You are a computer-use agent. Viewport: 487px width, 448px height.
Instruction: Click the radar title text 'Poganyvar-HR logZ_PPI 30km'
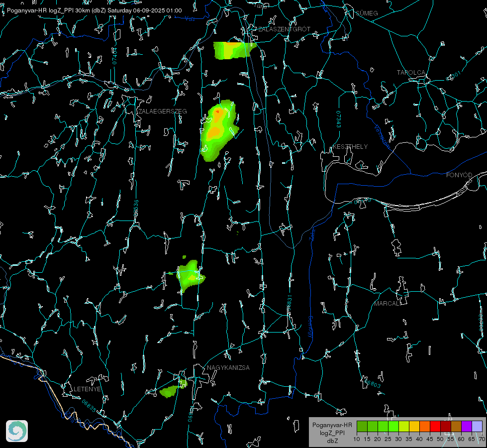click(x=48, y=10)
